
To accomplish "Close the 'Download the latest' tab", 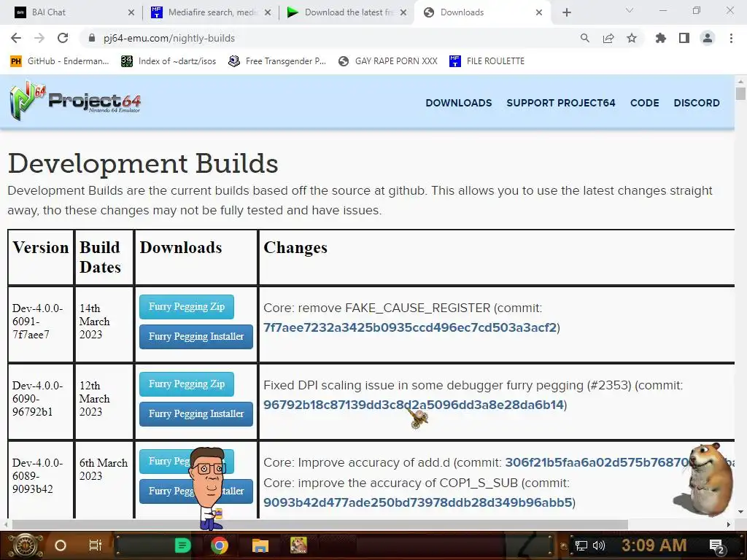I will point(403,12).
